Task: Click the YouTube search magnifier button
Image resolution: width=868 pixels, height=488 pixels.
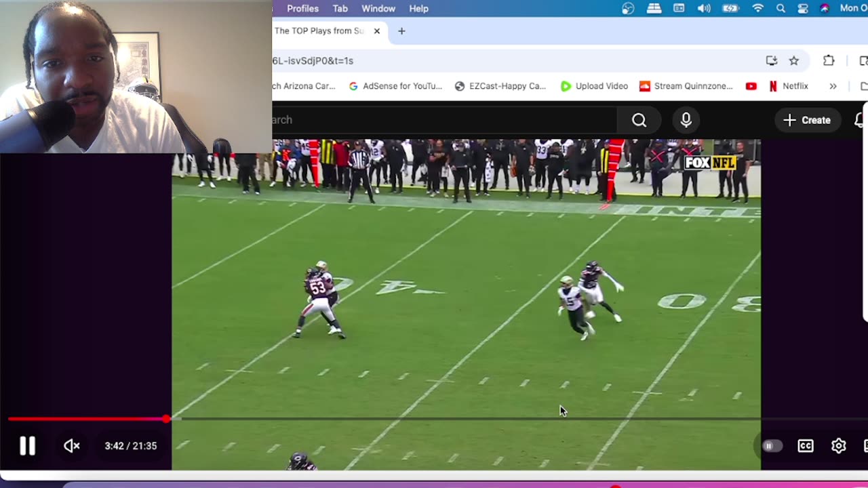Action: point(639,120)
